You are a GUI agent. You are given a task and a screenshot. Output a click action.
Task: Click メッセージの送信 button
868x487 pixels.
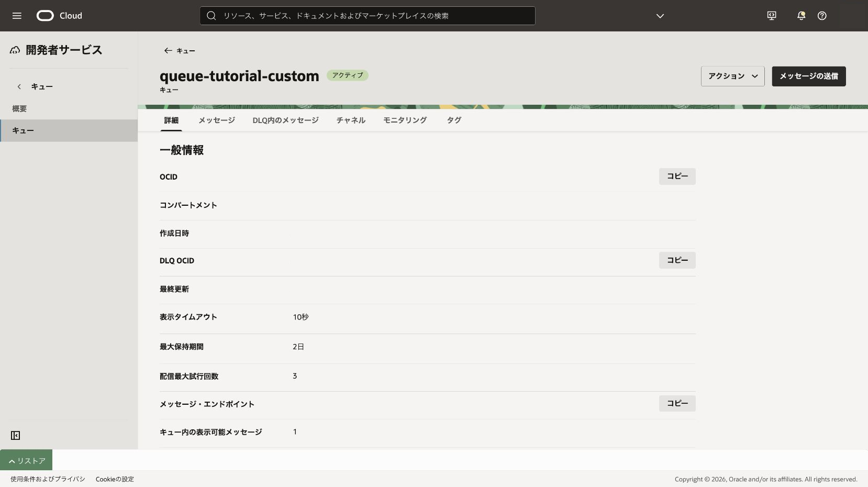(809, 76)
